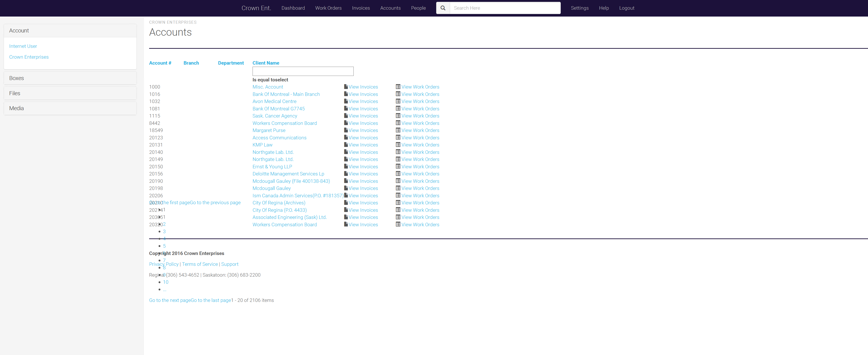Click invoice document icon for KMP Law row
This screenshot has width=868, height=355.
(346, 145)
